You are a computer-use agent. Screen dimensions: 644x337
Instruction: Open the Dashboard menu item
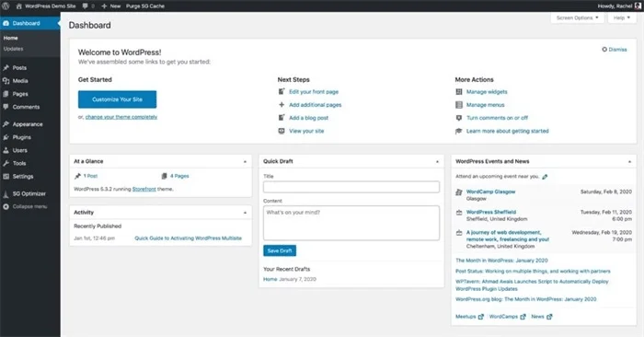(30, 23)
